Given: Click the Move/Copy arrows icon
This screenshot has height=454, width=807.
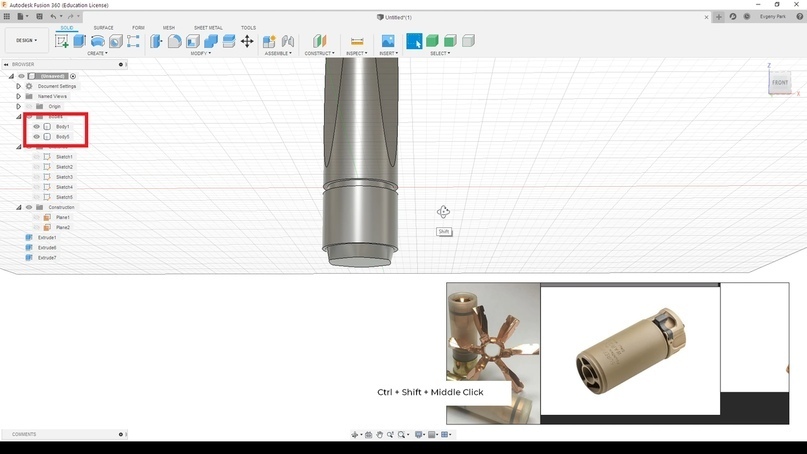Looking at the screenshot, I should click(x=247, y=41).
